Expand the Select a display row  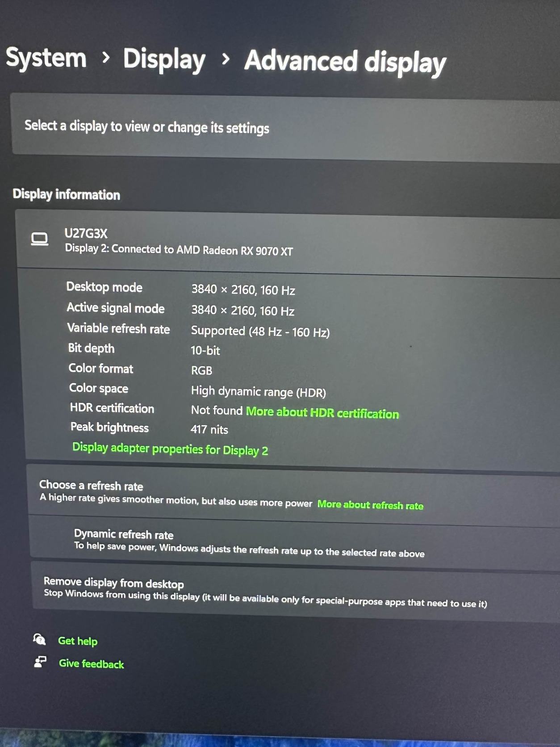pyautogui.click(x=286, y=127)
